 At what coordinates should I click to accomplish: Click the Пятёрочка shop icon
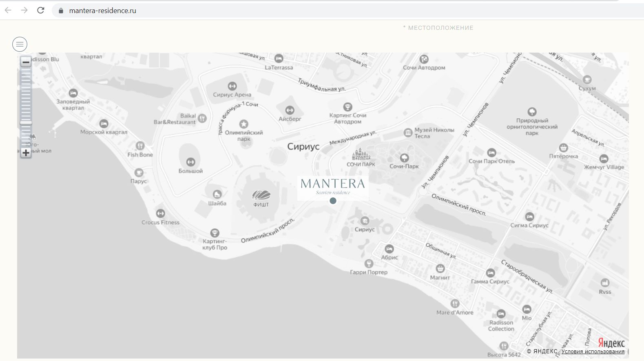[x=563, y=148]
